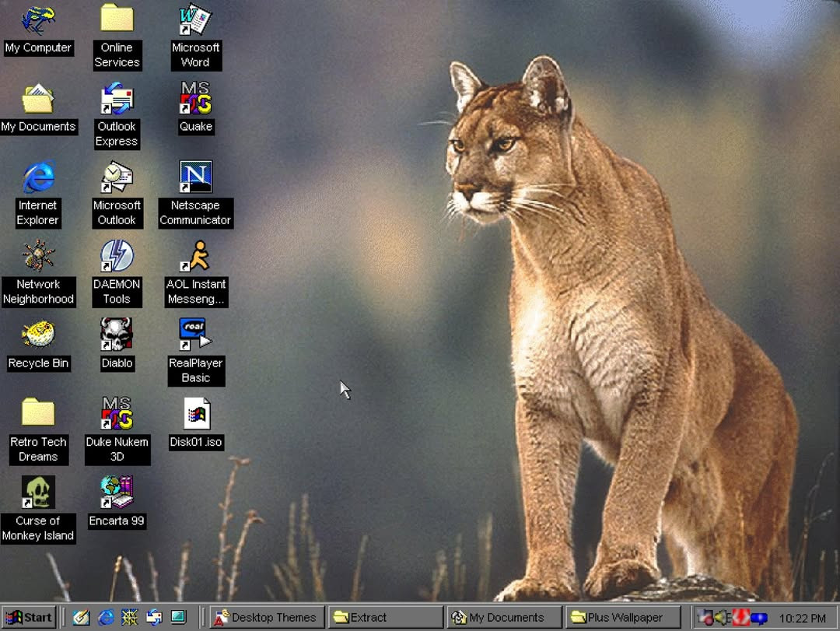840x631 pixels.
Task: Switch to Desktop Themes taskbar window
Action: pos(267,618)
